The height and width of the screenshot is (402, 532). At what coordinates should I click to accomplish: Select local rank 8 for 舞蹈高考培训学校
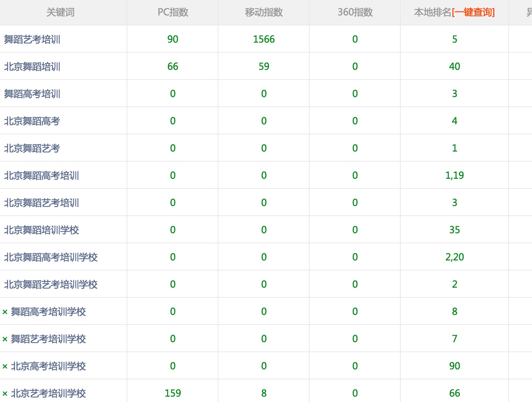tap(455, 312)
